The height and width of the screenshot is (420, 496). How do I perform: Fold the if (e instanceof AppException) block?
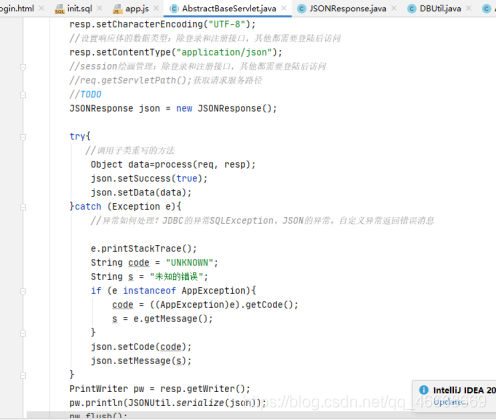pos(23,291)
